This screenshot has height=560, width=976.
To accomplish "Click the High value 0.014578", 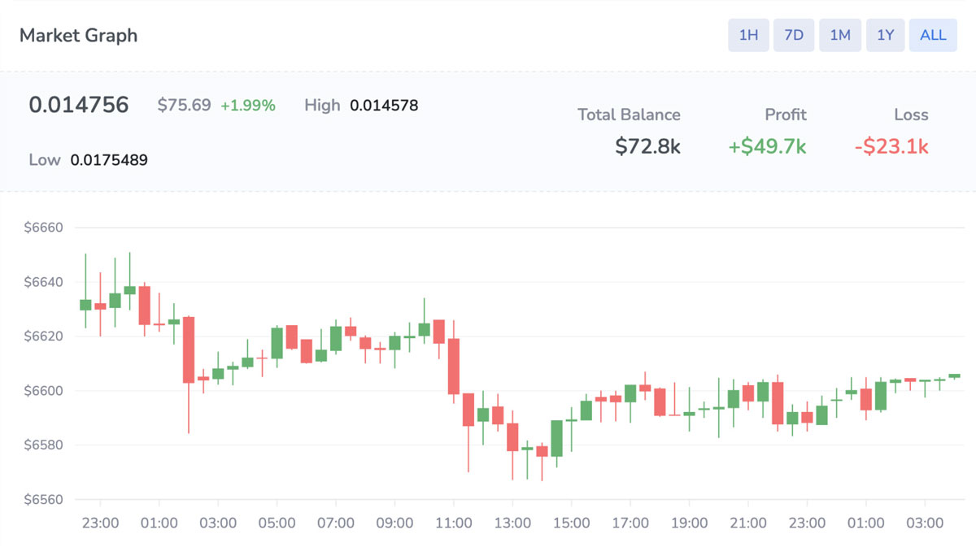I will 384,105.
